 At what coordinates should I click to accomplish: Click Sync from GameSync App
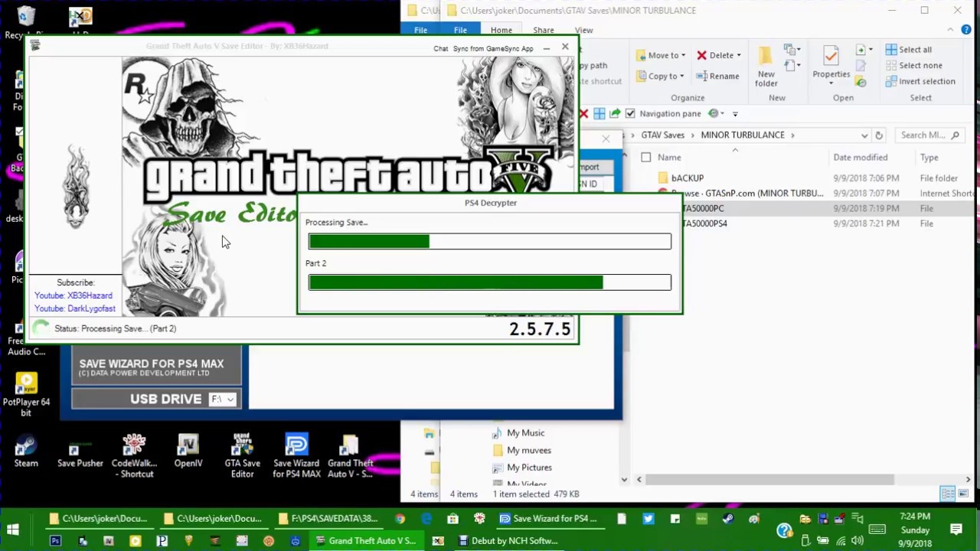coord(493,48)
